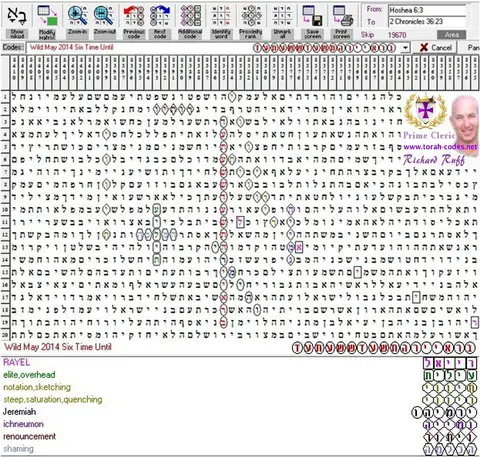The height and width of the screenshot is (457, 480).
Task: Jump to the Next code
Action: [160, 16]
